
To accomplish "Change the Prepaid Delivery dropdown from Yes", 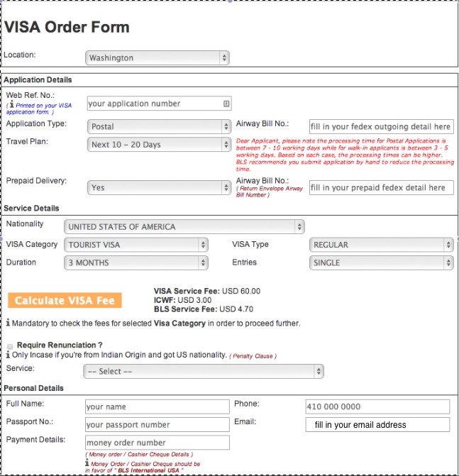I will pos(158,187).
